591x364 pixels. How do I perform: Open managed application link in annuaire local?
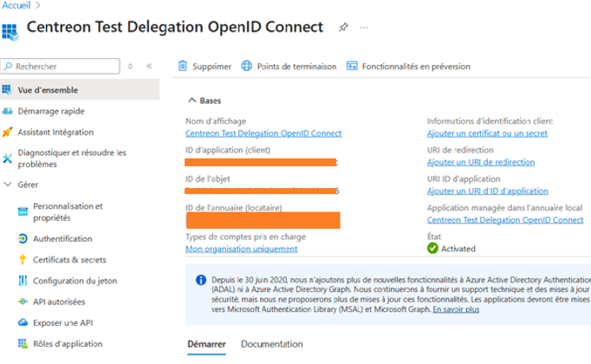pyautogui.click(x=505, y=219)
